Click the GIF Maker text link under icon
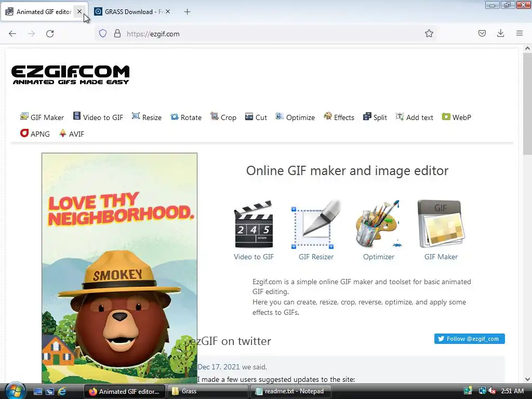This screenshot has width=532, height=399. tap(441, 257)
